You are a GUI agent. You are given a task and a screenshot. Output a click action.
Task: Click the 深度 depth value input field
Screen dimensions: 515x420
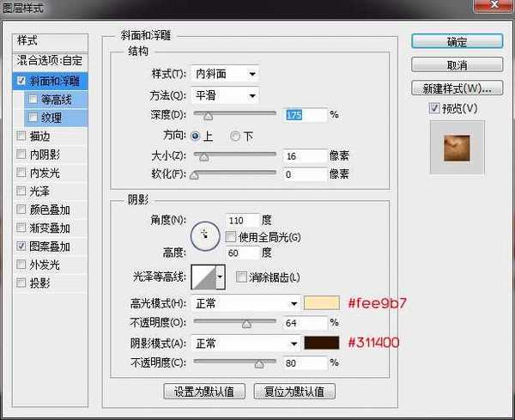tap(306, 114)
